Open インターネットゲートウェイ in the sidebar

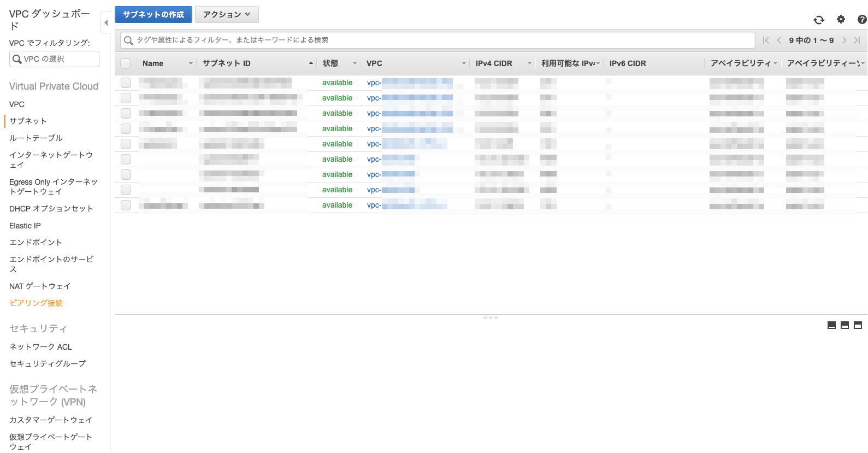click(x=51, y=160)
